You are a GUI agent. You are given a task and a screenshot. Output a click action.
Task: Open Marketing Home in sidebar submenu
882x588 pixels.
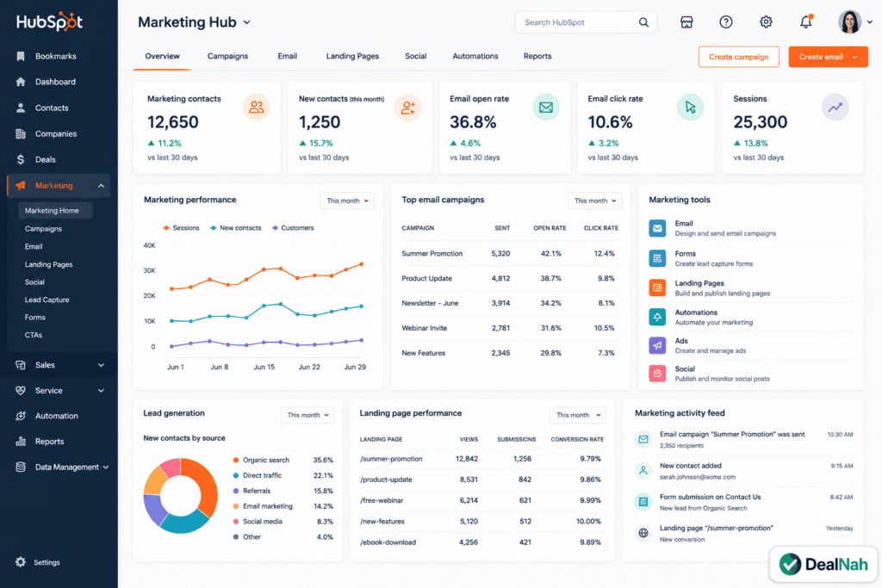pyautogui.click(x=55, y=211)
